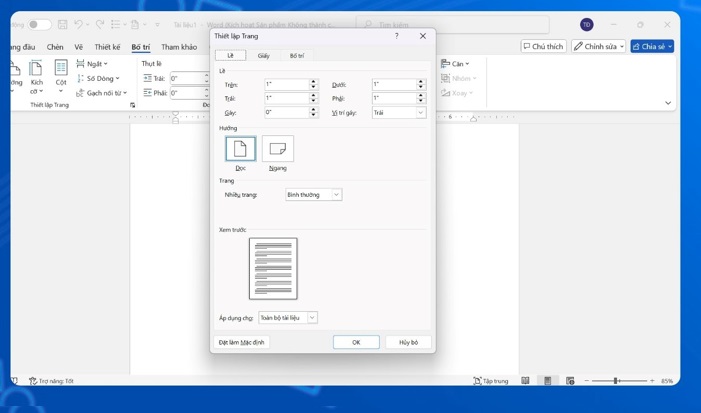
Task: Click the help question mark in dialog
Action: coord(397,36)
